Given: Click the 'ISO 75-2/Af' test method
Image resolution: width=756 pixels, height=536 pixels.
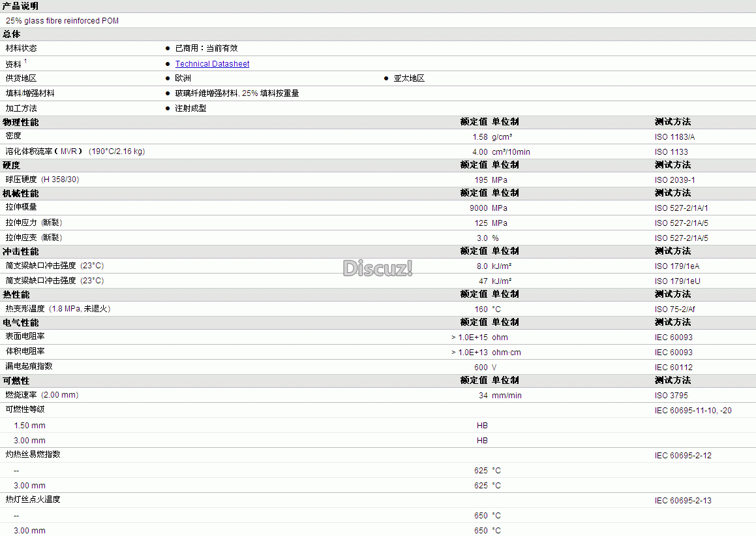Looking at the screenshot, I should 674,309.
